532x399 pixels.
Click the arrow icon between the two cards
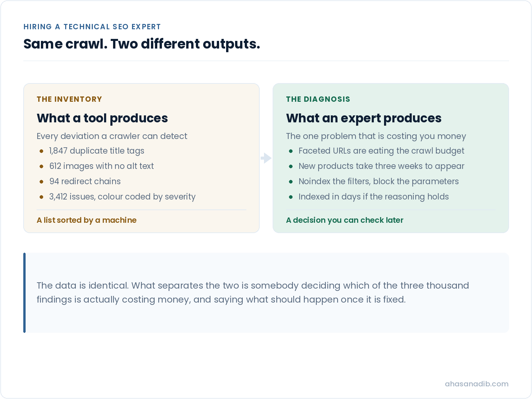tap(266, 158)
